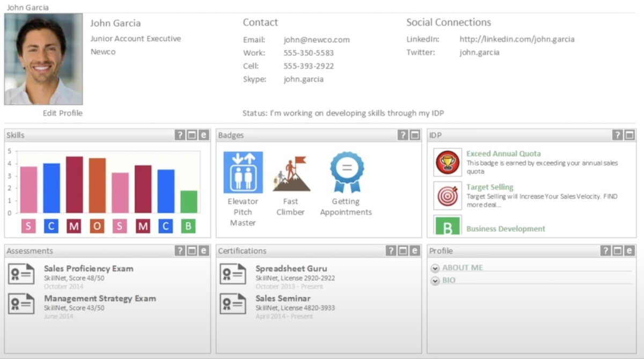
Task: Click the trophy icon for Exceed Annual Quota
Action: coord(448,162)
